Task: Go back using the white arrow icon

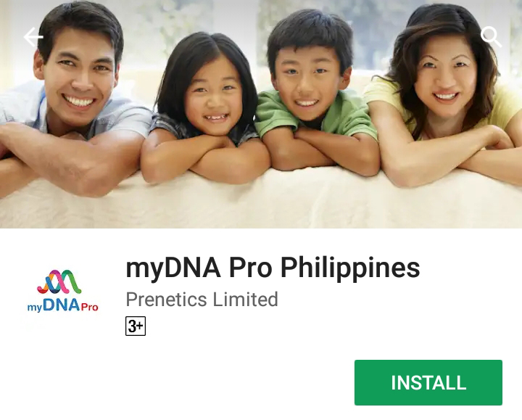Action: click(x=33, y=37)
